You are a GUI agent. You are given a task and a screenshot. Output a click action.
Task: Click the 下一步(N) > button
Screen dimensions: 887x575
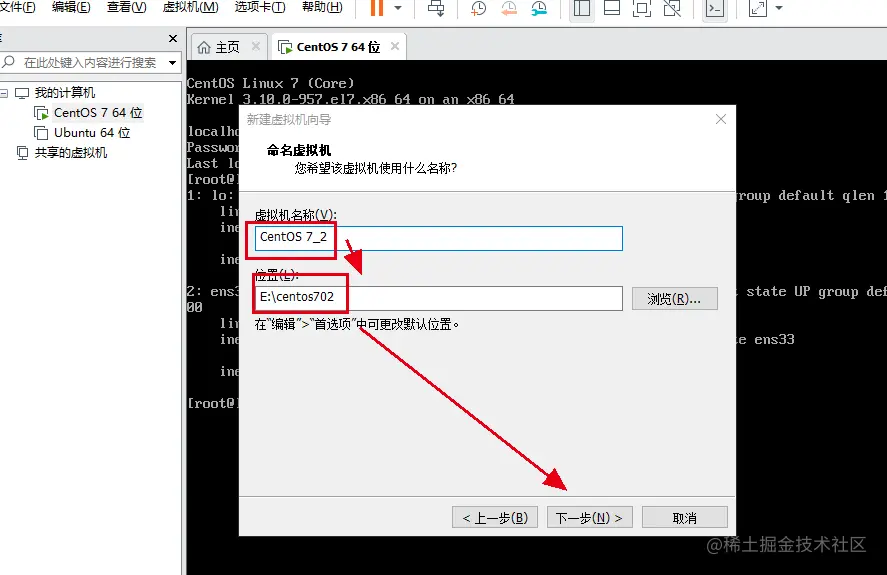click(x=589, y=517)
